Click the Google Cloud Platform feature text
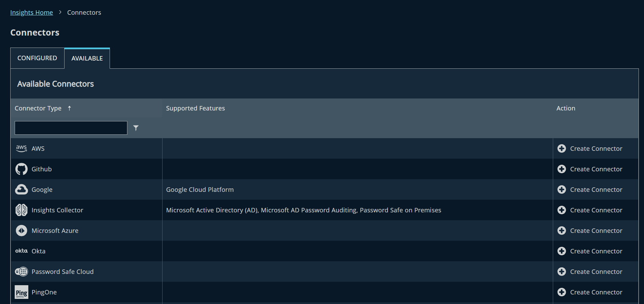 pos(200,189)
